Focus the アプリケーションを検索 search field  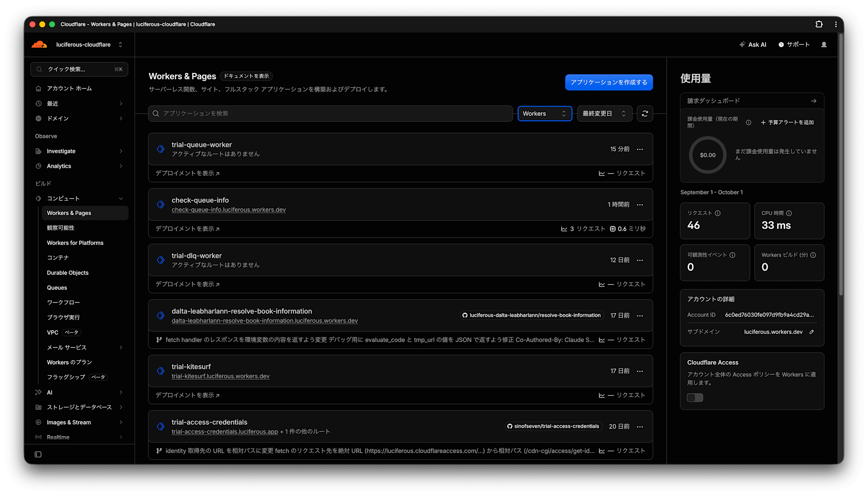pos(331,114)
